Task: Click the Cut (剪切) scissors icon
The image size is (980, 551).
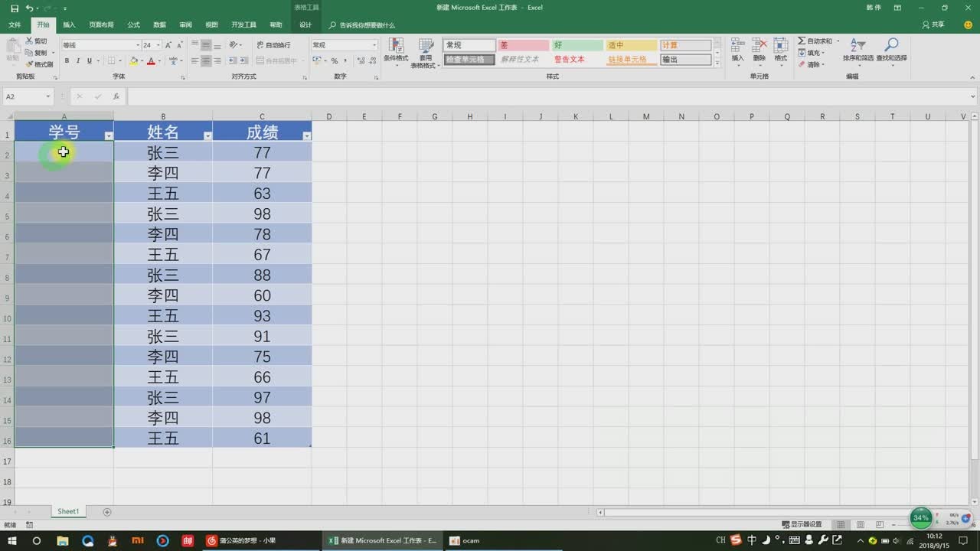Action: (x=29, y=41)
